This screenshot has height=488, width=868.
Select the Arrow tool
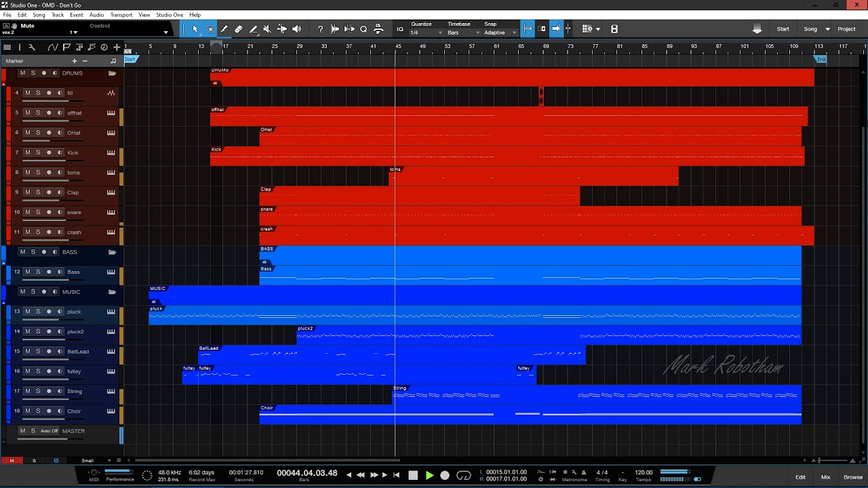(195, 29)
